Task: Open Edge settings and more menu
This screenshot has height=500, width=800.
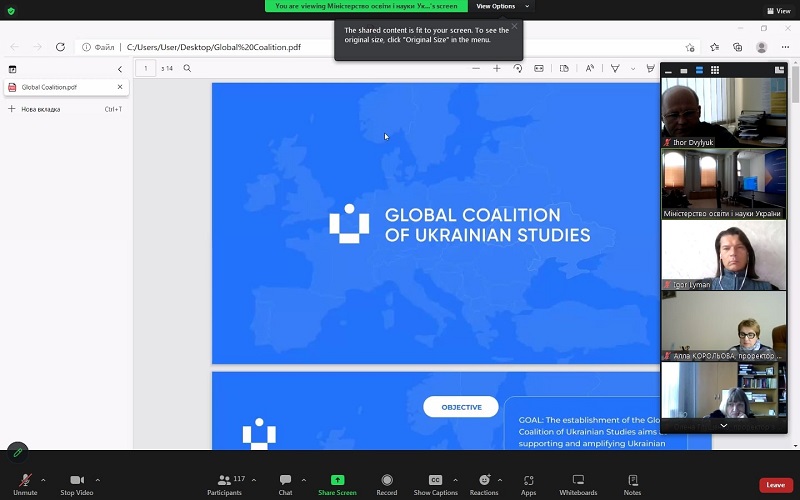Action: click(x=785, y=47)
